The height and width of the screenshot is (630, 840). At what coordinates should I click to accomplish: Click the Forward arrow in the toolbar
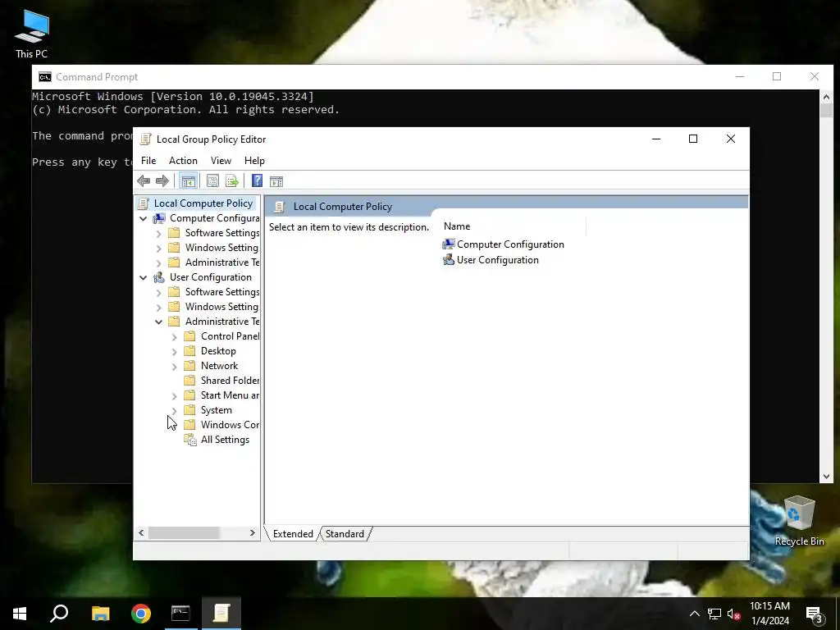[x=162, y=181]
